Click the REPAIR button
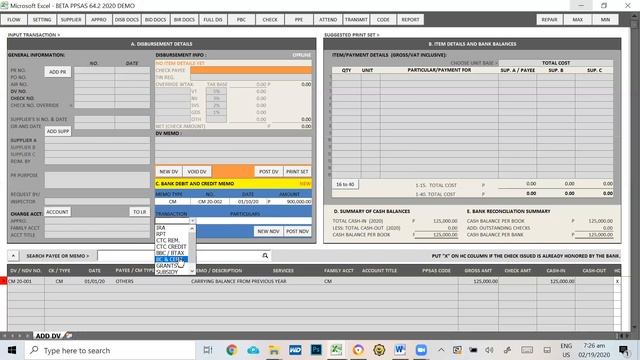This screenshot has height=360, width=640. click(549, 20)
